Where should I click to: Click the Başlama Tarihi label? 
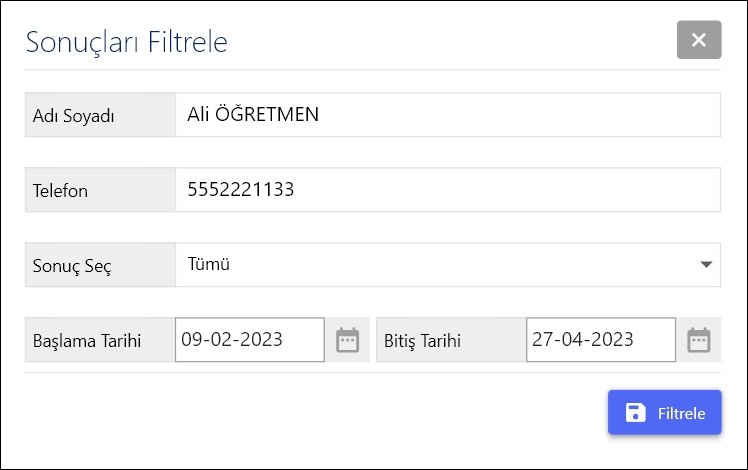click(x=87, y=341)
